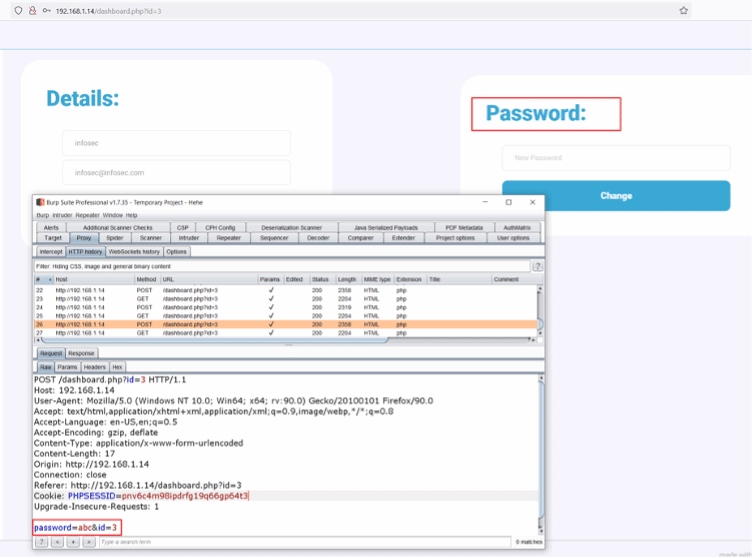Open the Intruder tab

click(189, 238)
